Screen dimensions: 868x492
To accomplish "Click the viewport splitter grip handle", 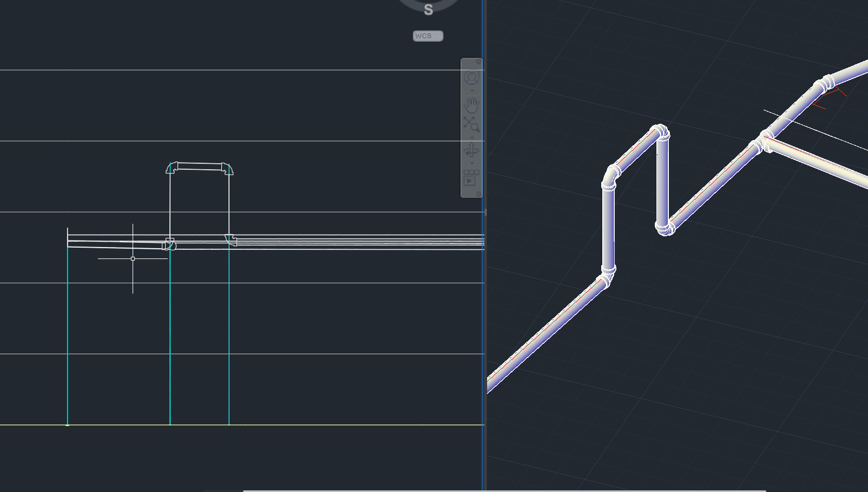I will coord(485,212).
